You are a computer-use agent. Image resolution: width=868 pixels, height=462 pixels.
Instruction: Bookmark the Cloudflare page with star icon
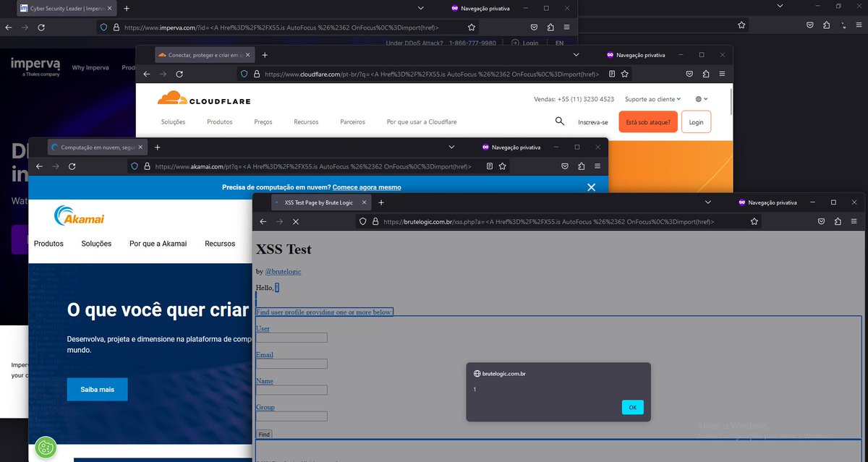click(x=624, y=74)
